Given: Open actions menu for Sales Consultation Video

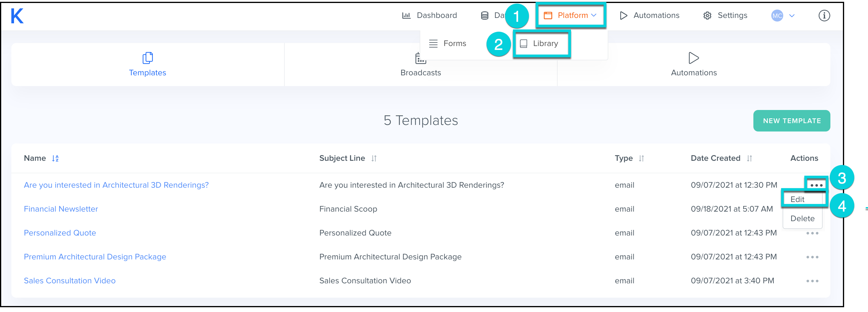Looking at the screenshot, I should (x=812, y=281).
